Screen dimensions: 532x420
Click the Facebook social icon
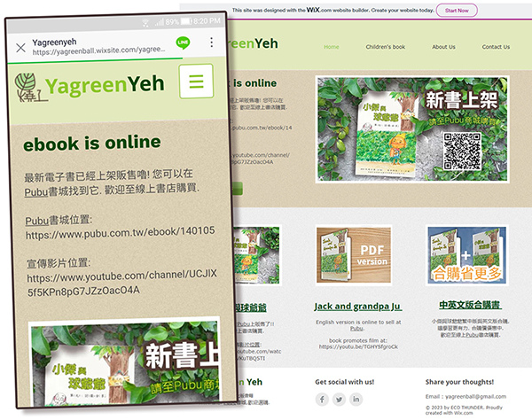click(322, 399)
